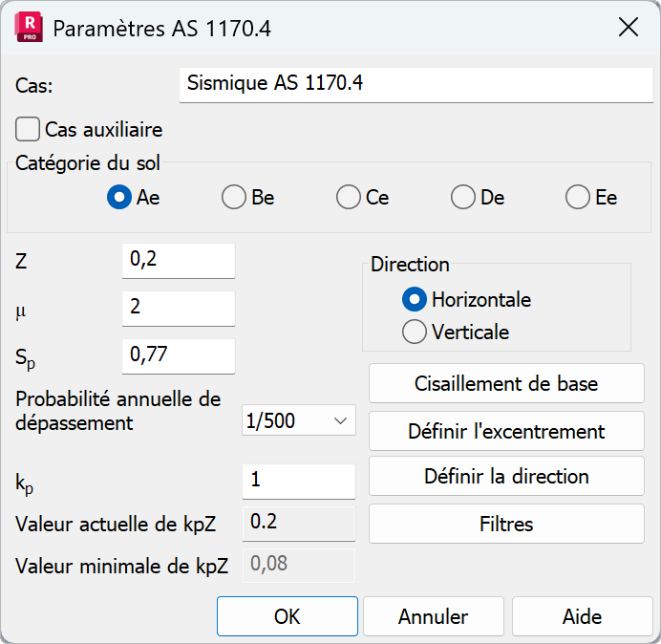Switch direction to Verticale
This screenshot has height=644, width=661.
click(x=415, y=332)
